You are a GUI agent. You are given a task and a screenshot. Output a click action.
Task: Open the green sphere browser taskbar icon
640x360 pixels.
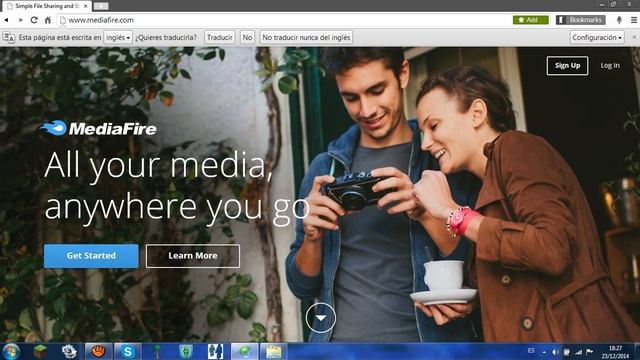244,351
